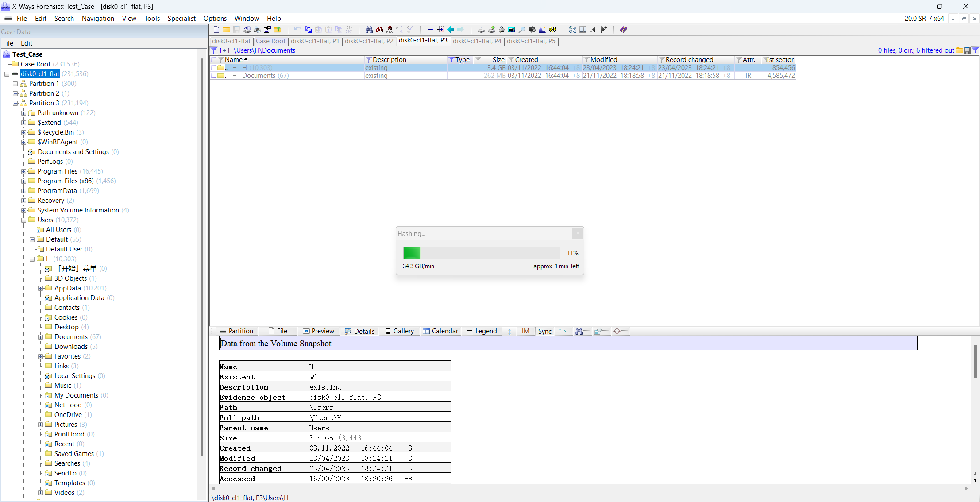Open Edit menu in Case Data panel
Image resolution: width=980 pixels, height=502 pixels.
(x=27, y=43)
